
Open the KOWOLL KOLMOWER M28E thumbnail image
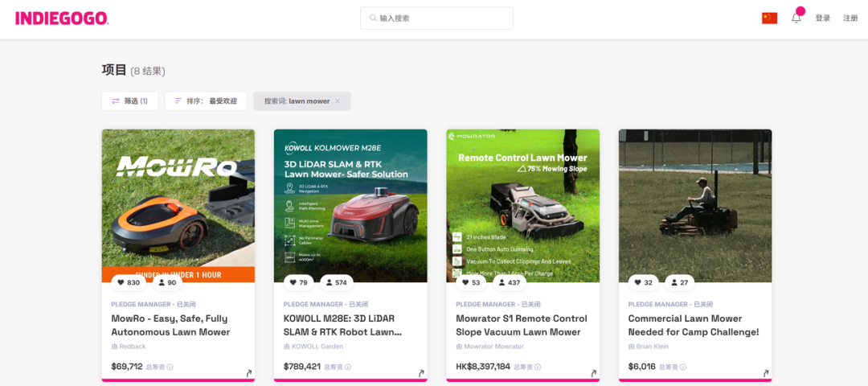pyautogui.click(x=350, y=205)
